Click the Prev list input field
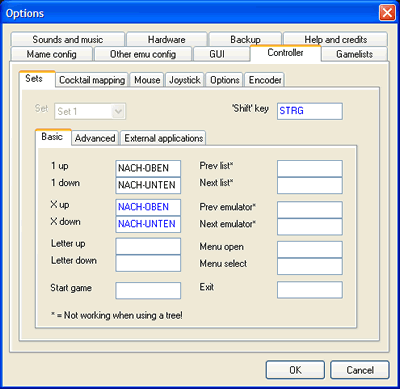The image size is (400, 389). (x=310, y=168)
